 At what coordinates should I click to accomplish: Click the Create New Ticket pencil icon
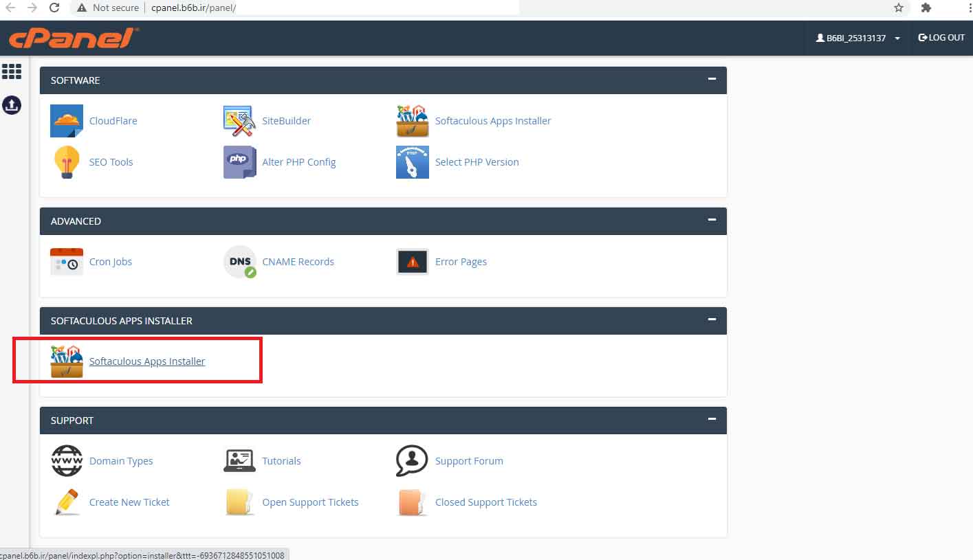(67, 502)
